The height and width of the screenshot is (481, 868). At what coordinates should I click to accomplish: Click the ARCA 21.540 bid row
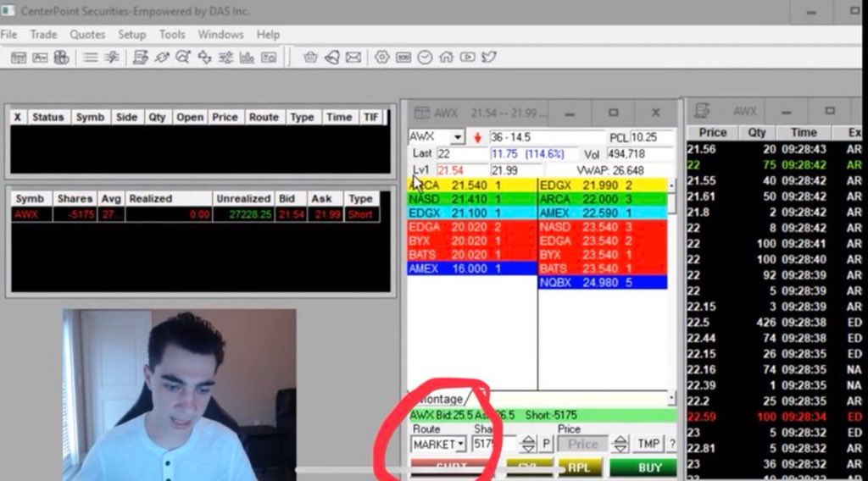[472, 185]
